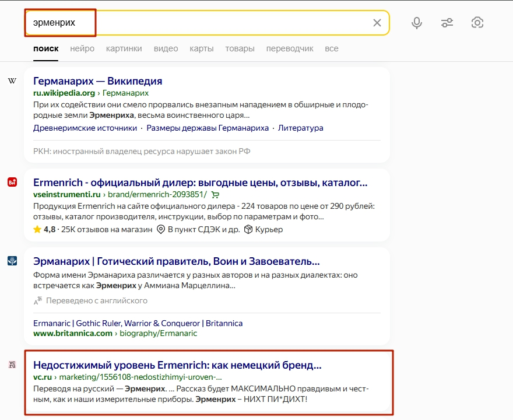The image size is (513, 420).
Task: Start voice search with the microphone icon
Action: [416, 23]
